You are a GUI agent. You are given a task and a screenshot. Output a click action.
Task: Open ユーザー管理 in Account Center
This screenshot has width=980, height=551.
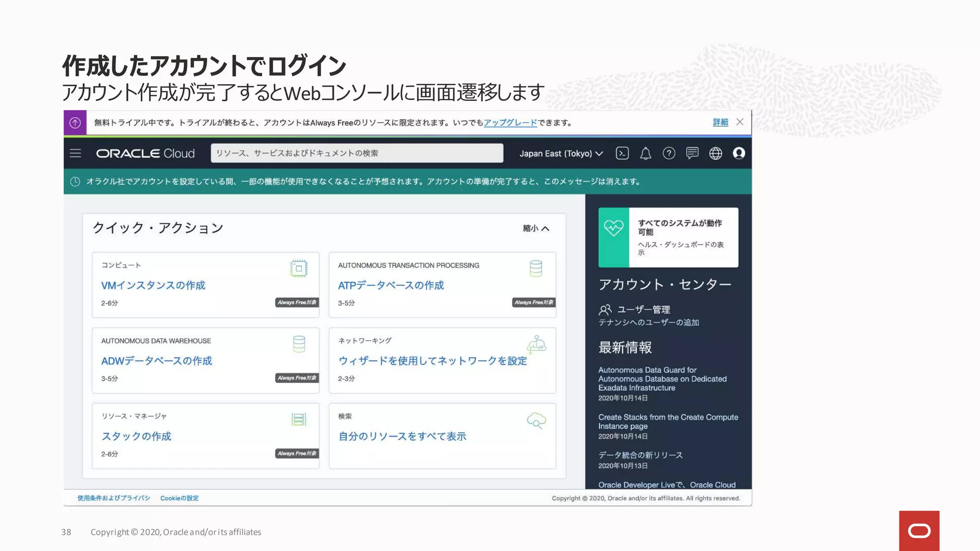[x=644, y=309]
